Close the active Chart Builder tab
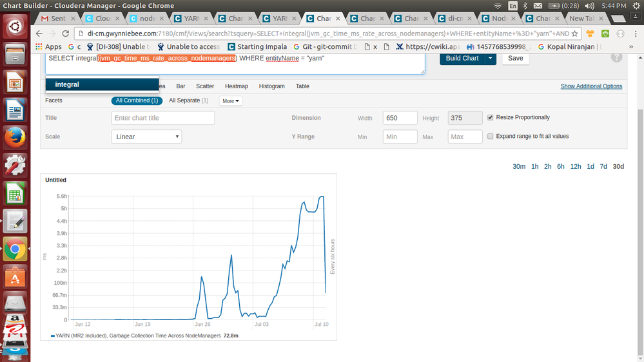644x362 pixels. click(x=338, y=19)
